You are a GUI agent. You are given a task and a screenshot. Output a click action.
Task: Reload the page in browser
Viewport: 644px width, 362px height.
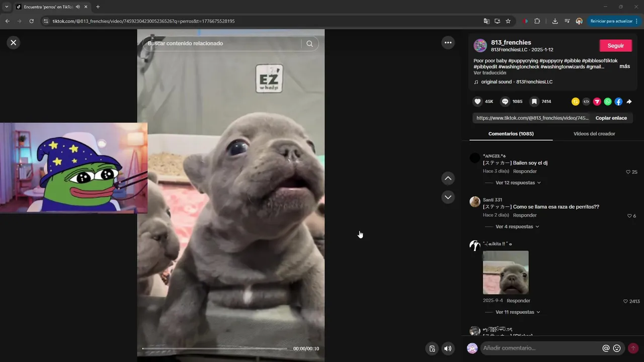(x=31, y=21)
